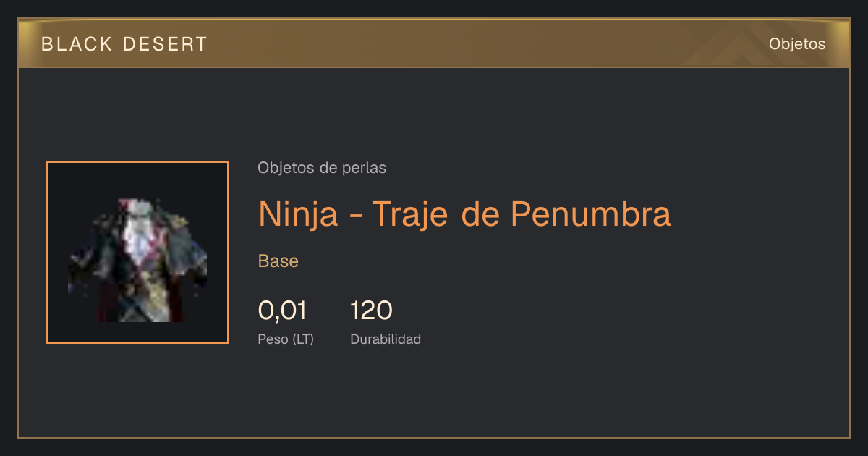Select the orange frame around the item image
The image size is (868, 456).
click(137, 253)
